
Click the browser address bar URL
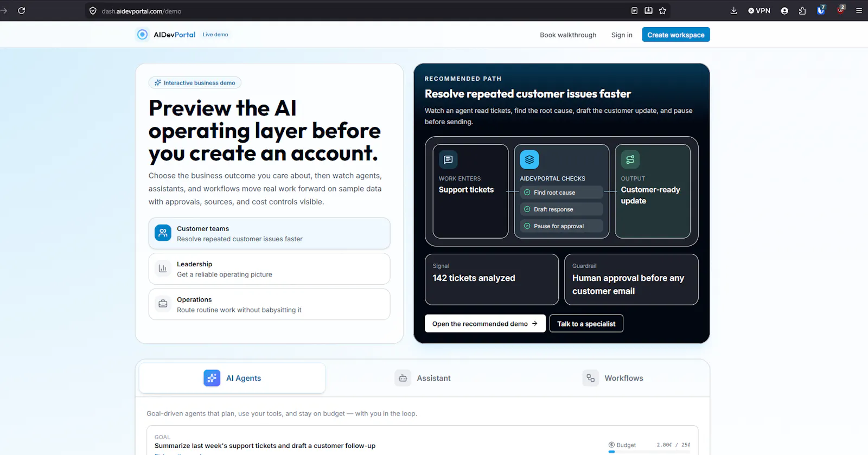tap(142, 11)
